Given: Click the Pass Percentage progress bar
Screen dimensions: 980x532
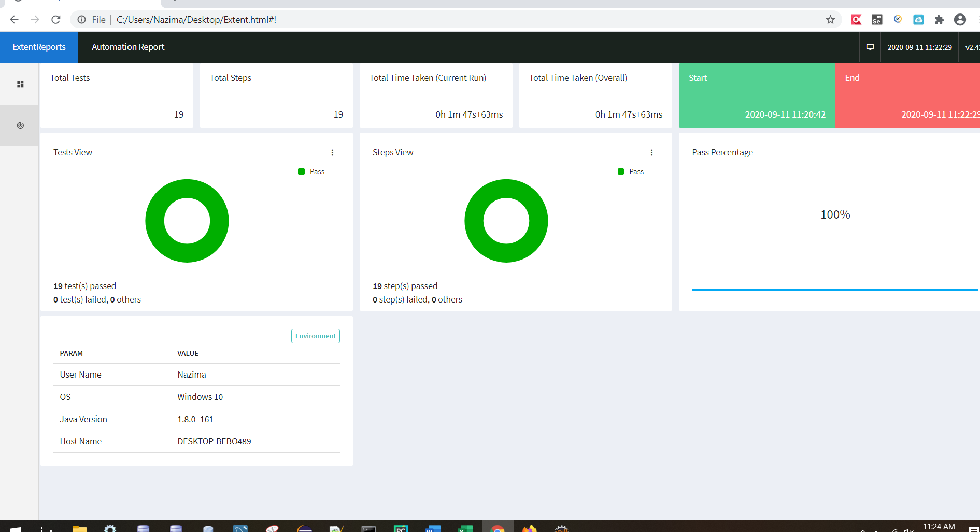Looking at the screenshot, I should coord(834,290).
